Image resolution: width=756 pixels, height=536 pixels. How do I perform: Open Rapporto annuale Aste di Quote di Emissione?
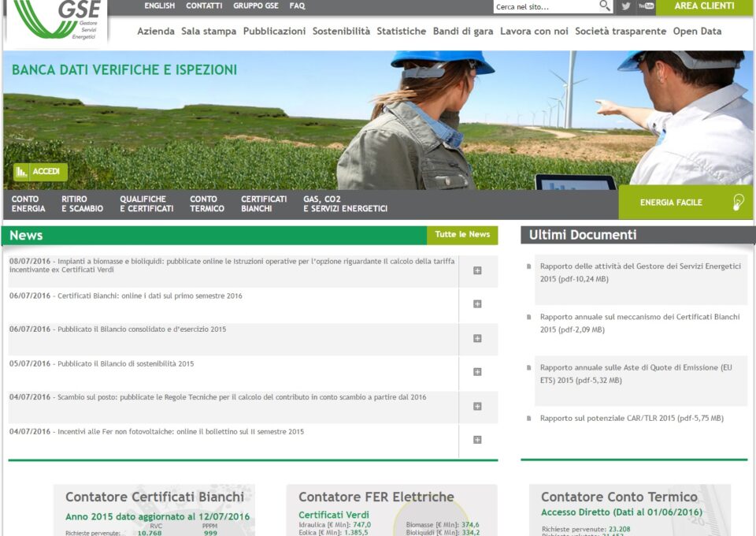pyautogui.click(x=636, y=374)
